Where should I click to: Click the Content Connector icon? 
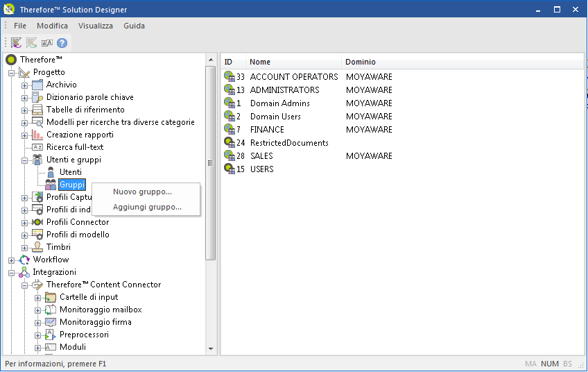tap(37, 285)
